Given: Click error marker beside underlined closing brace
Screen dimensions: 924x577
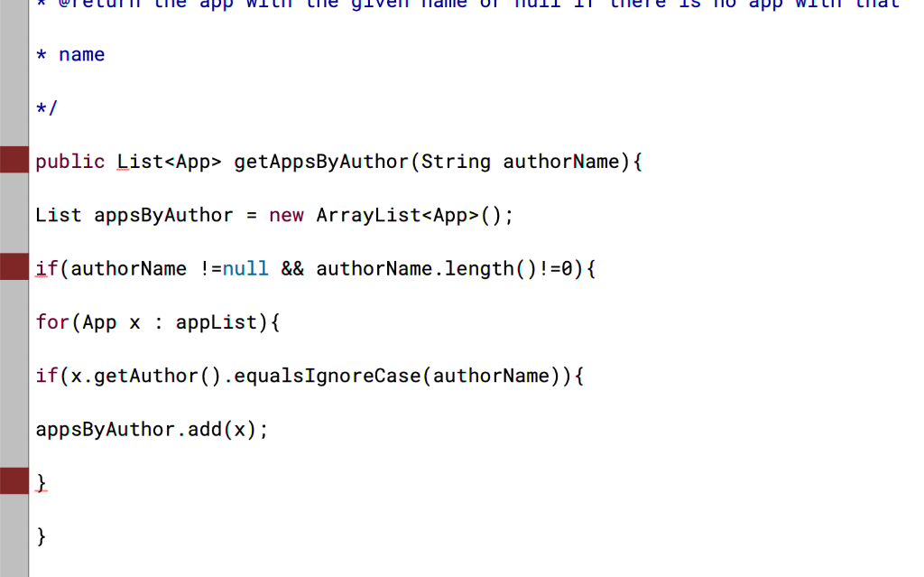Looking at the screenshot, I should [14, 480].
